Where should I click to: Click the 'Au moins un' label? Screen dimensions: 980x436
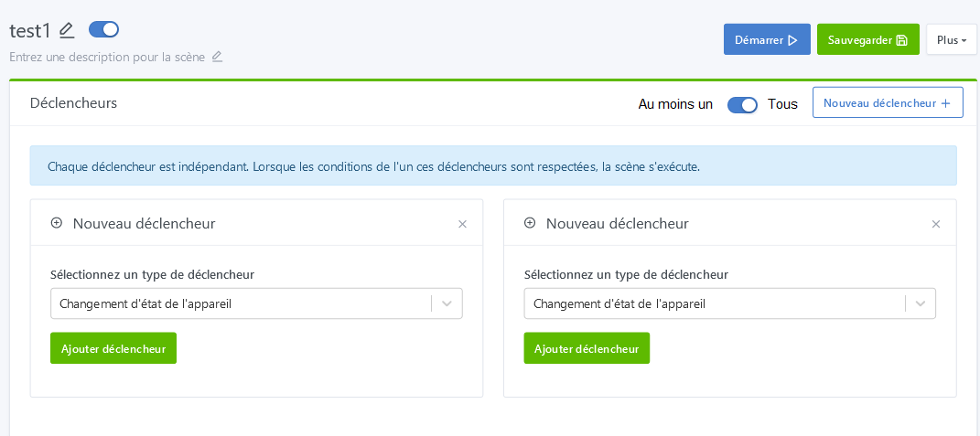[675, 104]
